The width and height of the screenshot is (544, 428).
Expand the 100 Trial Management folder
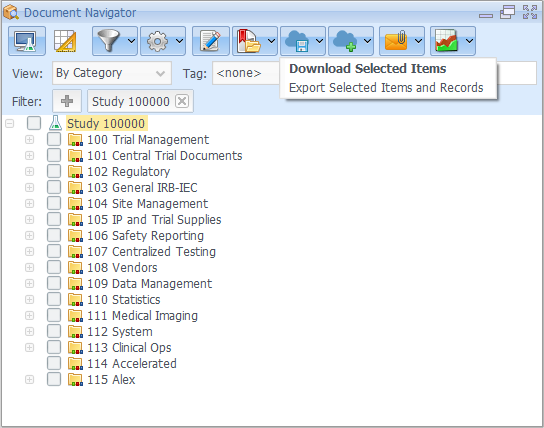pyautogui.click(x=29, y=139)
